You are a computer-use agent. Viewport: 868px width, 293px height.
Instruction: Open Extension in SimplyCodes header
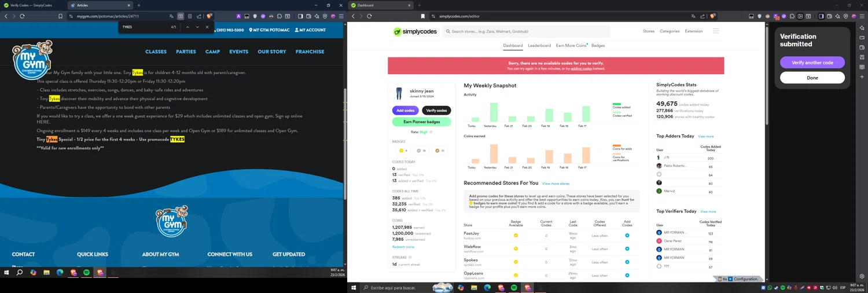coord(694,31)
